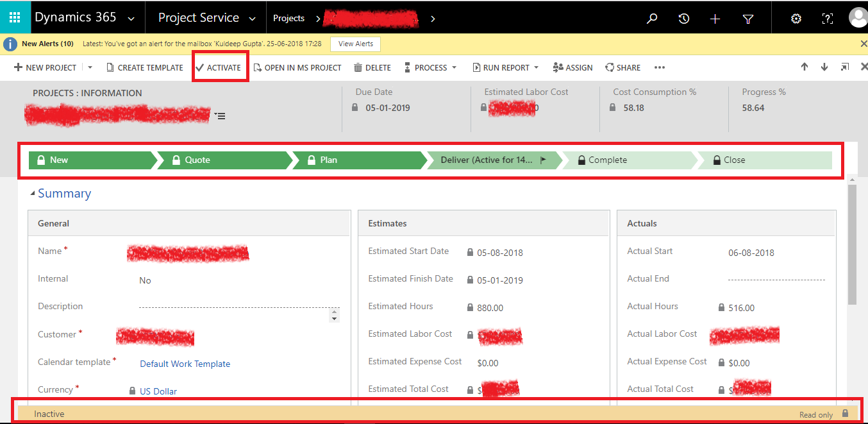Viewport: 868px width, 424px height.
Task: Select the Quote process stage
Action: [x=224, y=160]
